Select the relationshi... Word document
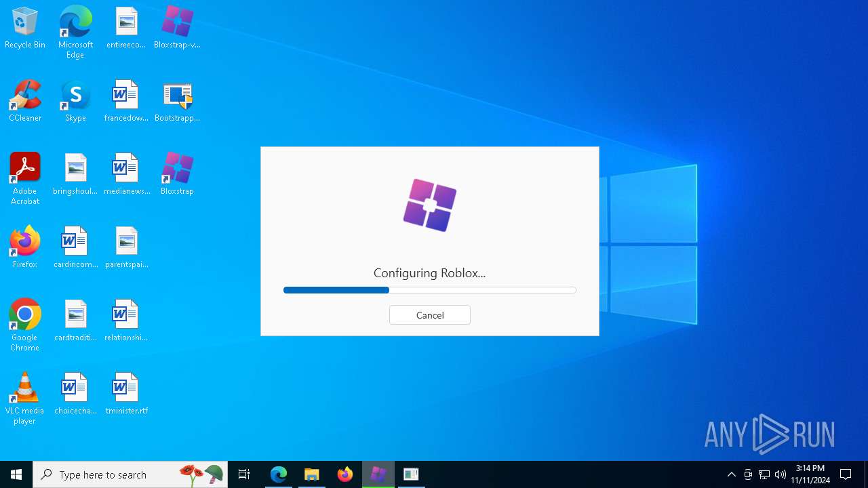868x488 pixels. click(x=126, y=321)
